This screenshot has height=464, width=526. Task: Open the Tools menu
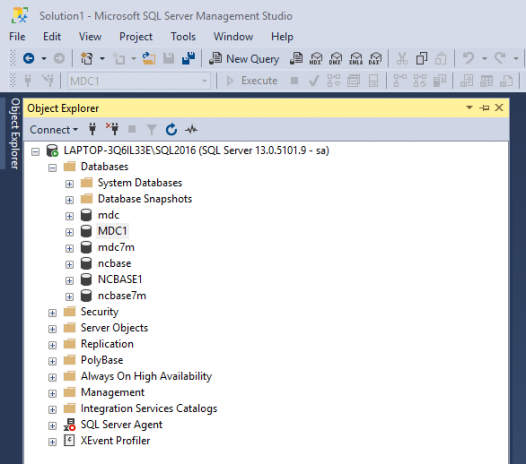click(x=183, y=36)
